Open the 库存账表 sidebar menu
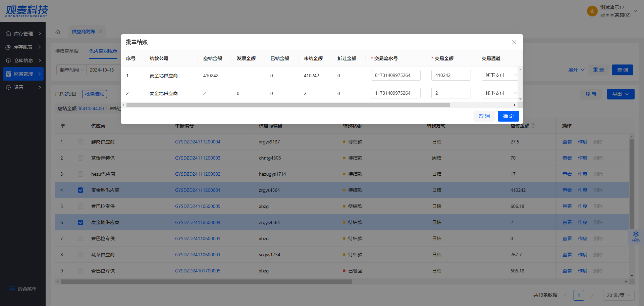Viewport: 644px width, 306px height. 23,47
